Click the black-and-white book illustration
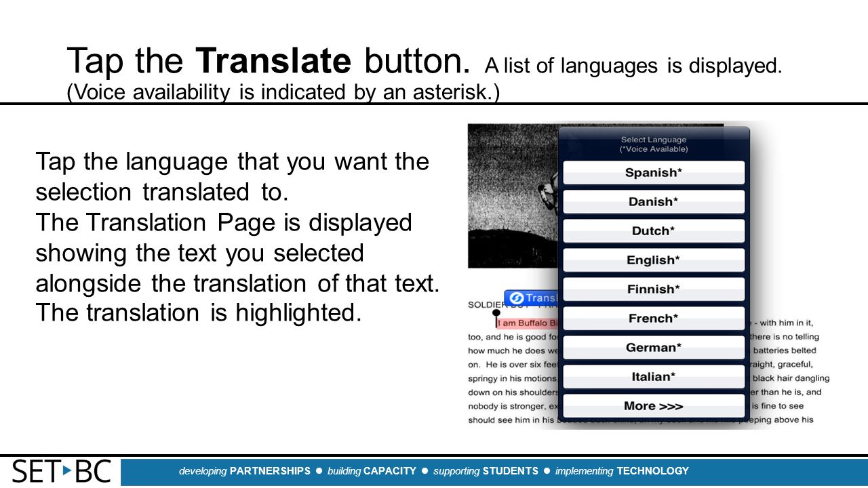Viewport: 868px width, 488px height. click(513, 196)
